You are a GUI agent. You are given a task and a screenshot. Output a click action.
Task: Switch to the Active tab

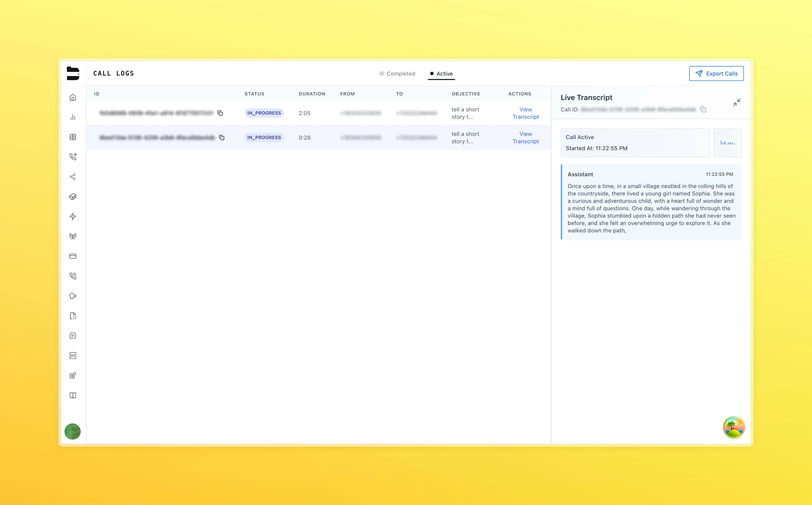[x=441, y=74]
